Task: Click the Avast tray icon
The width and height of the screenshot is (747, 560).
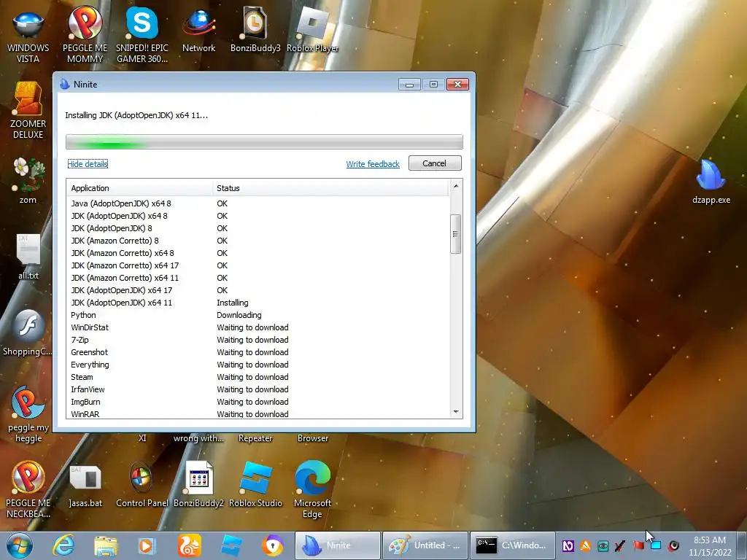Action: point(586,545)
